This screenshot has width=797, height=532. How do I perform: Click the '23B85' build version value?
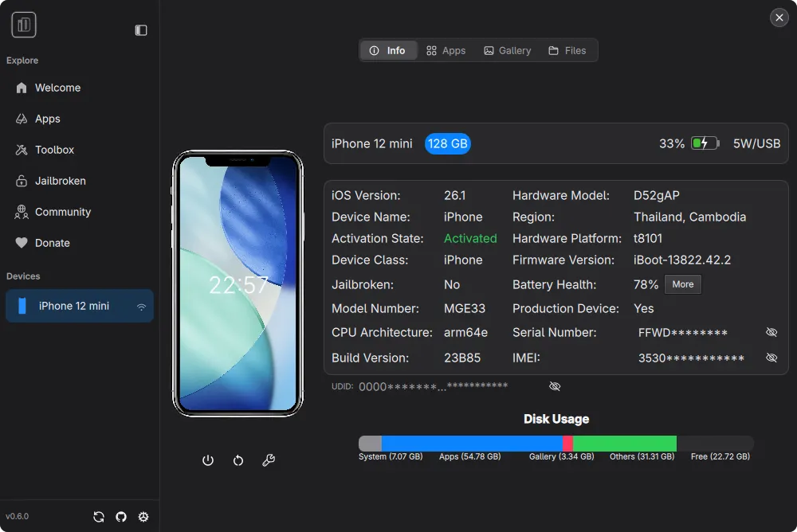[462, 358]
